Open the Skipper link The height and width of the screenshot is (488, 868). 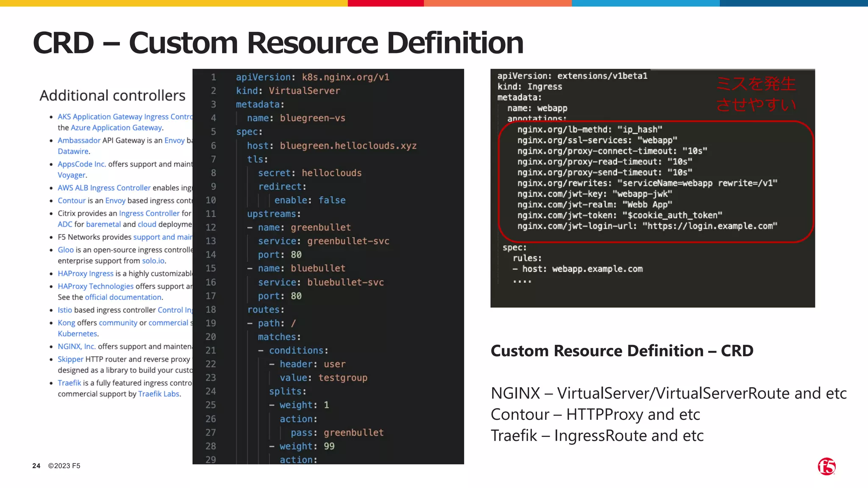coord(70,359)
